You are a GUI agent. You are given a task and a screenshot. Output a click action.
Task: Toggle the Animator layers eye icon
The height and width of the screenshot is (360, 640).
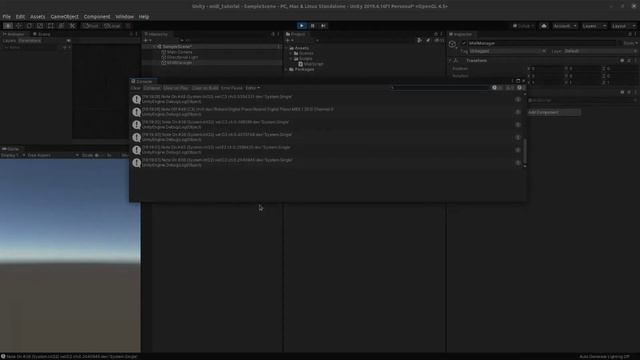pos(68,41)
